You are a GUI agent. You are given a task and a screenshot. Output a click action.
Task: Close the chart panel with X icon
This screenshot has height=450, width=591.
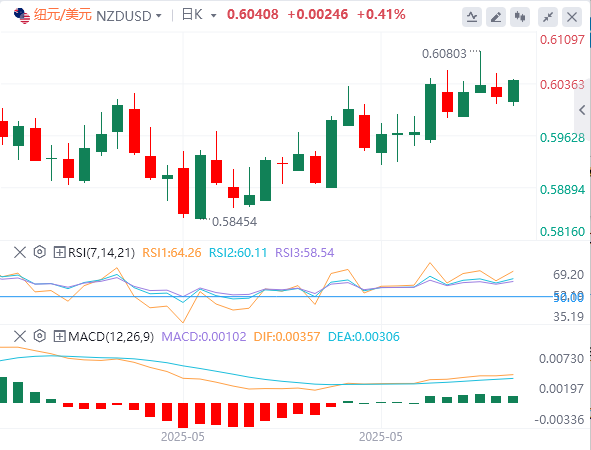[572, 17]
